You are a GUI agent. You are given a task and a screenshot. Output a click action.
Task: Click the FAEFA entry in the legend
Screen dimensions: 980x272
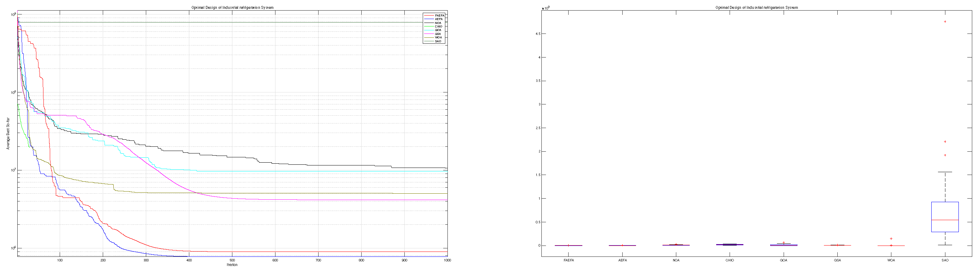439,16
